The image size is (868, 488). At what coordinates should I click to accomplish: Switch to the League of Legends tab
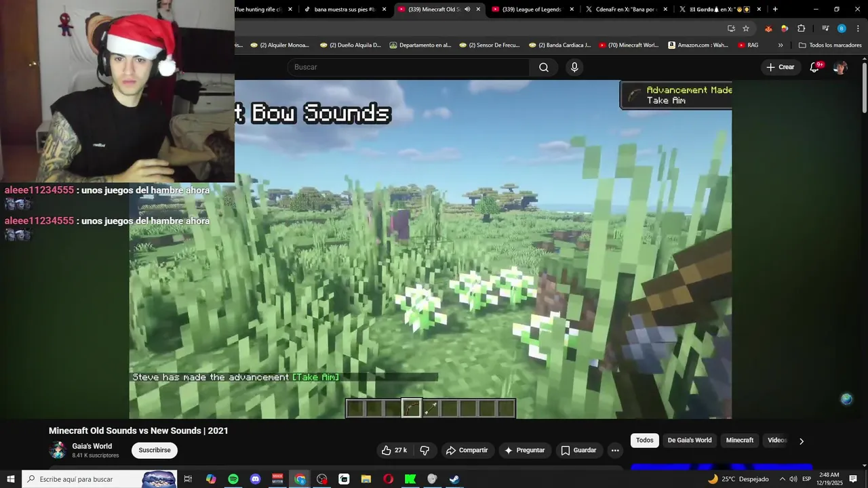(x=533, y=9)
